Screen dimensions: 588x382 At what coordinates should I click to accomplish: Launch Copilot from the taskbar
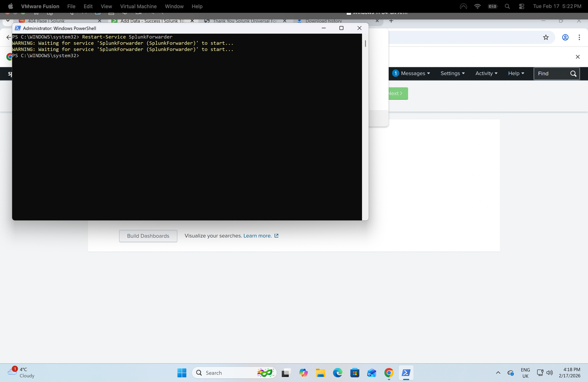tap(303, 373)
